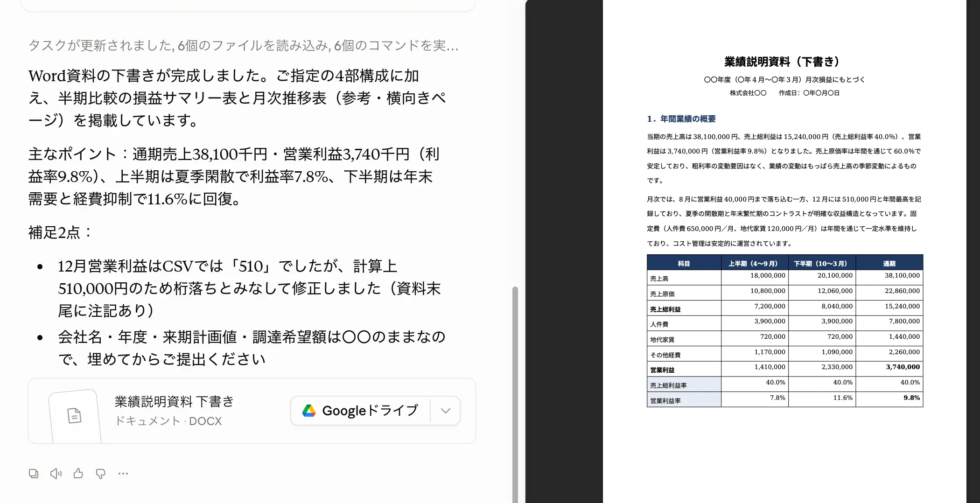Screen dimensions: 980x503
Task: Give thumbs up feedback
Action: 78,474
